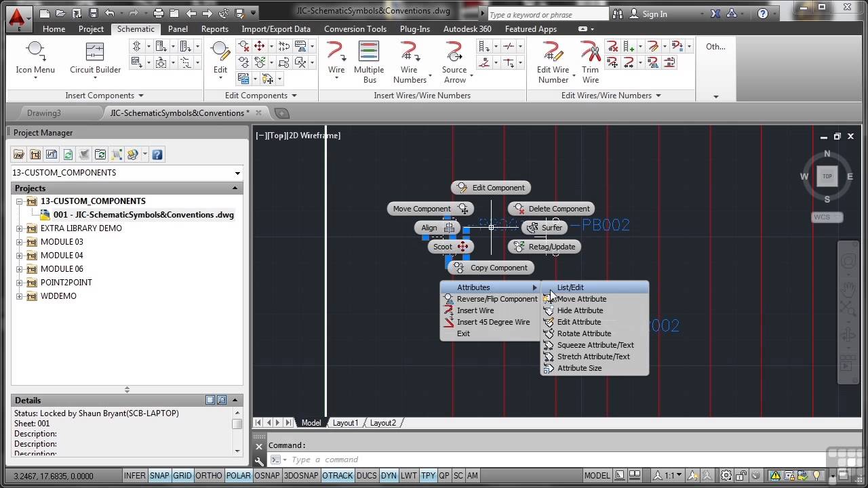Click the new drawing tab plus icon
Viewport: 868px width, 488px height.
[282, 113]
